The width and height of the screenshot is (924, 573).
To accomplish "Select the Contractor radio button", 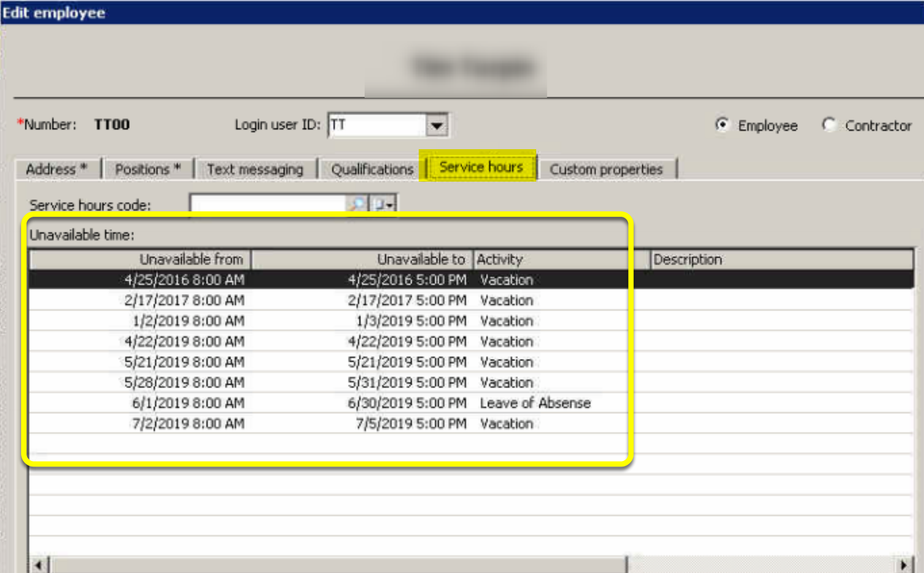I will pos(829,125).
